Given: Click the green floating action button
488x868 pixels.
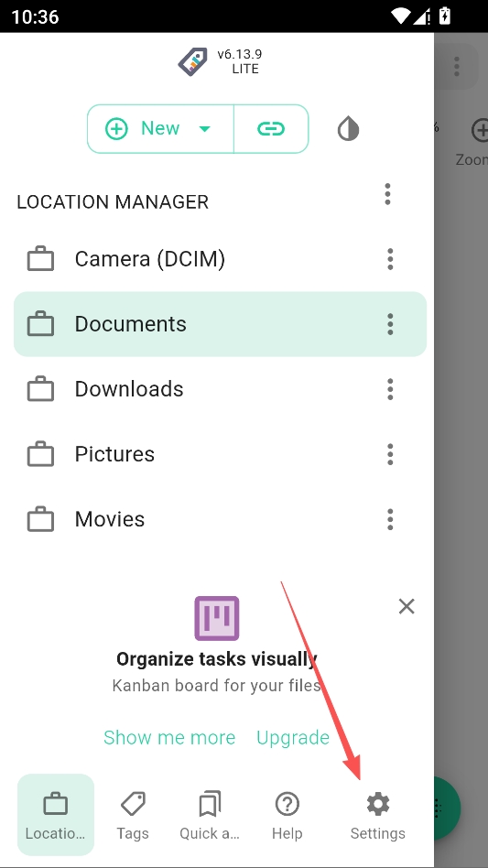Looking at the screenshot, I should tap(448, 808).
